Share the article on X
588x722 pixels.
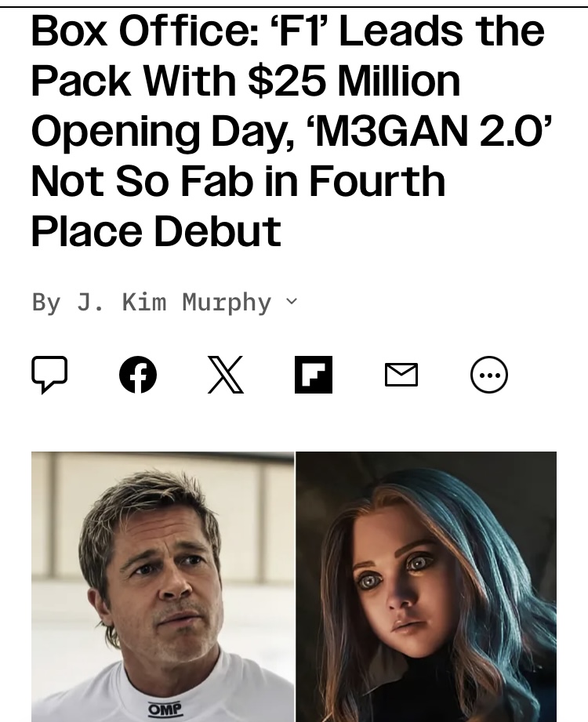226,375
